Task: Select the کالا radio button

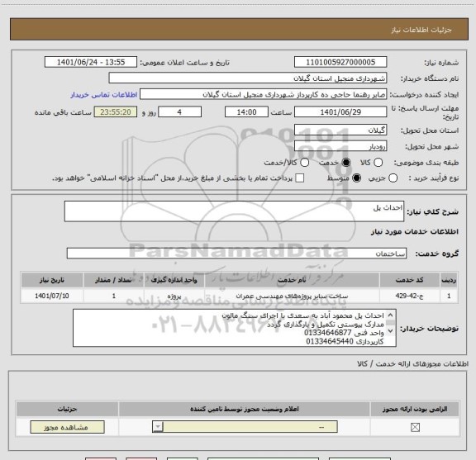Action: pos(378,163)
